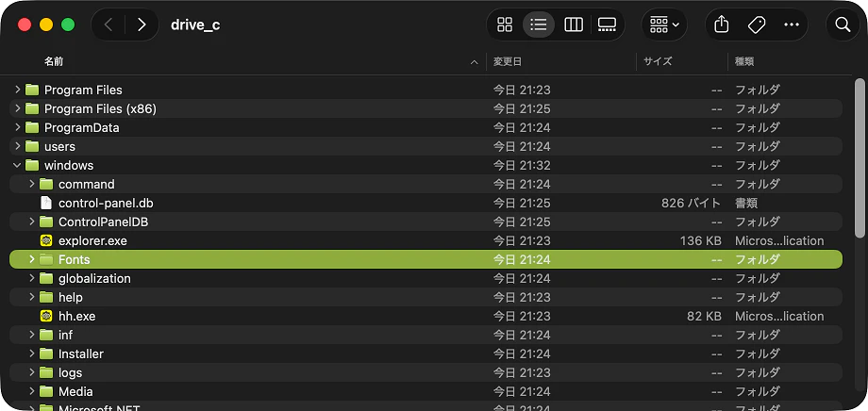Collapse the windows folder
This screenshot has width=868, height=411.
[17, 165]
